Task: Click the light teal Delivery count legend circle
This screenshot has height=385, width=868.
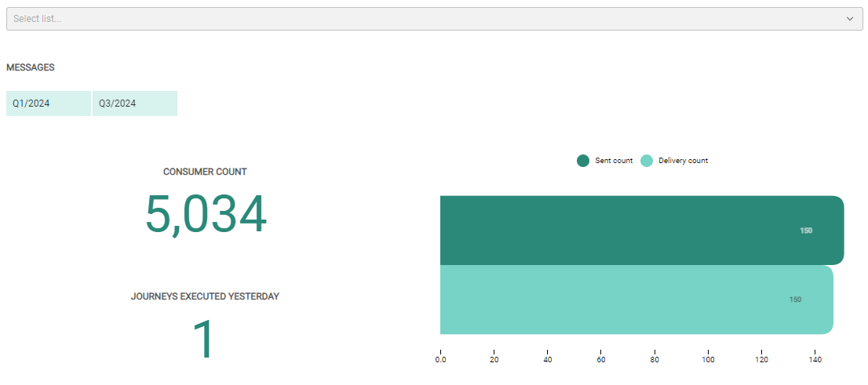Action: pos(647,161)
